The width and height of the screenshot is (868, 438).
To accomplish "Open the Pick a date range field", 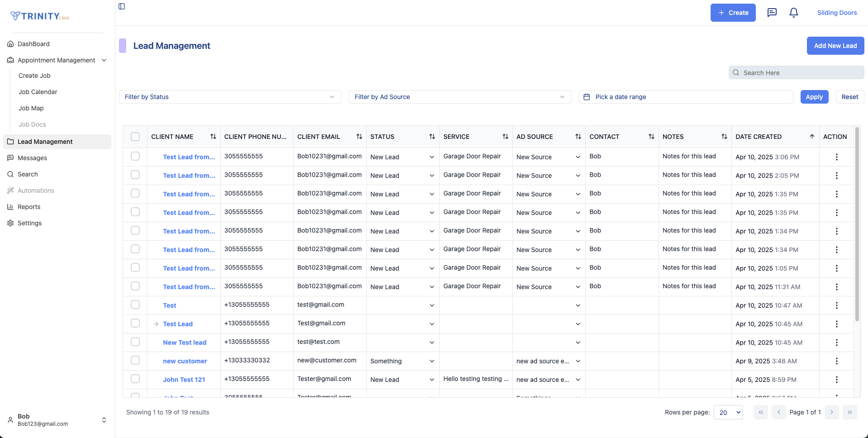I will [x=686, y=97].
